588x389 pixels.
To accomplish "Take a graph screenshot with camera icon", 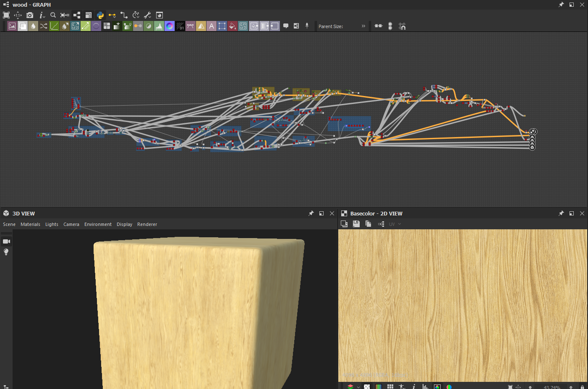I will point(30,15).
